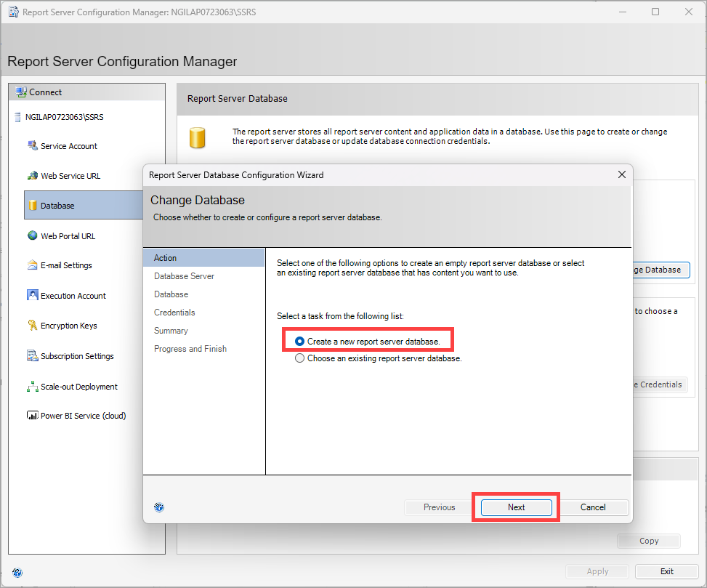The width and height of the screenshot is (707, 588).
Task: Click the Encryption Keys key icon
Action: 33,325
